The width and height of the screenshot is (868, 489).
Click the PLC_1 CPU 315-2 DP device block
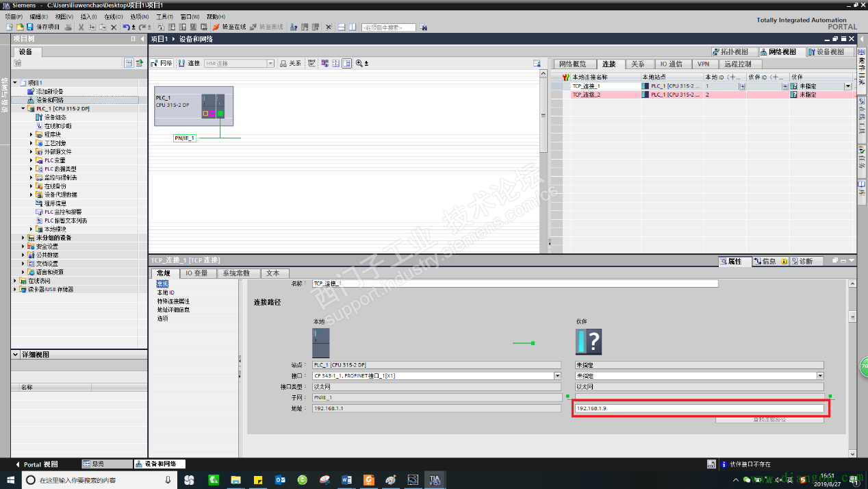(194, 106)
